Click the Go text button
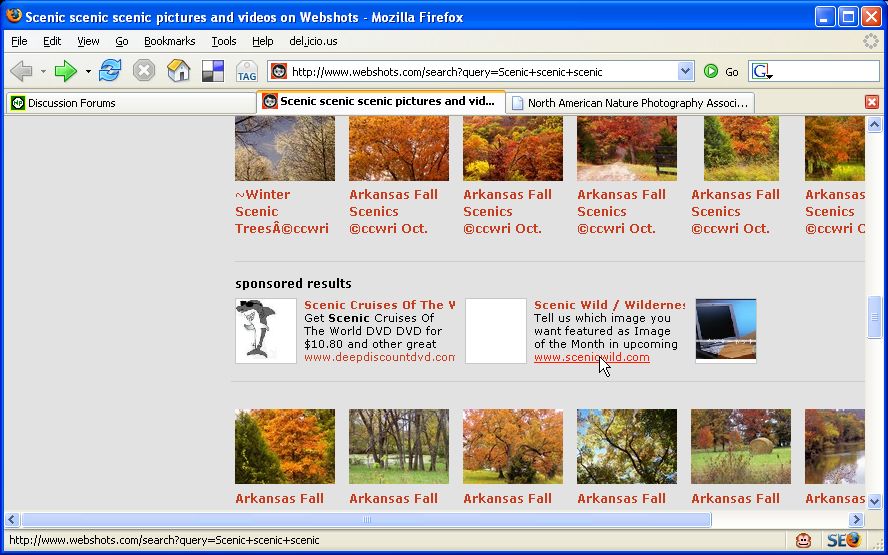888x555 pixels. click(732, 72)
